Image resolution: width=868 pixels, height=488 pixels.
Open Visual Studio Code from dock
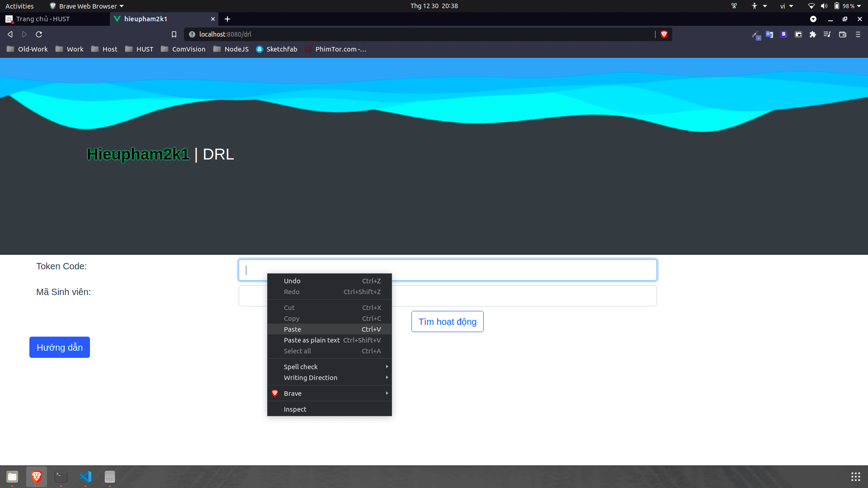point(85,477)
